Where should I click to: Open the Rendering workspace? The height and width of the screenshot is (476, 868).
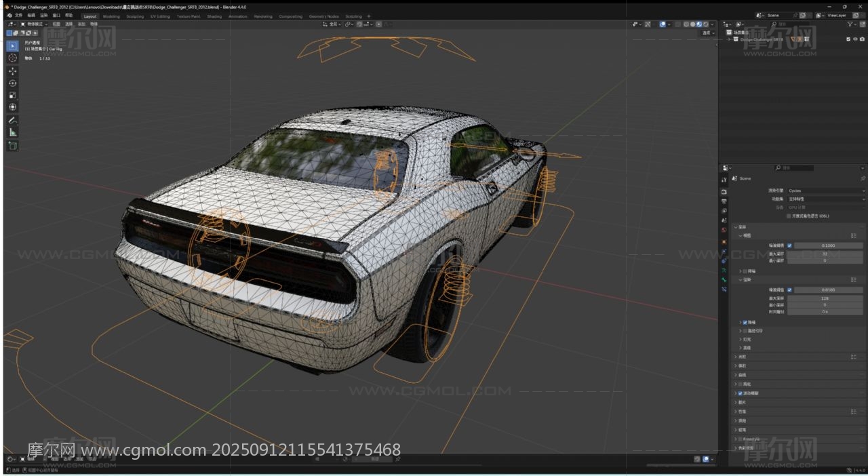point(263,16)
